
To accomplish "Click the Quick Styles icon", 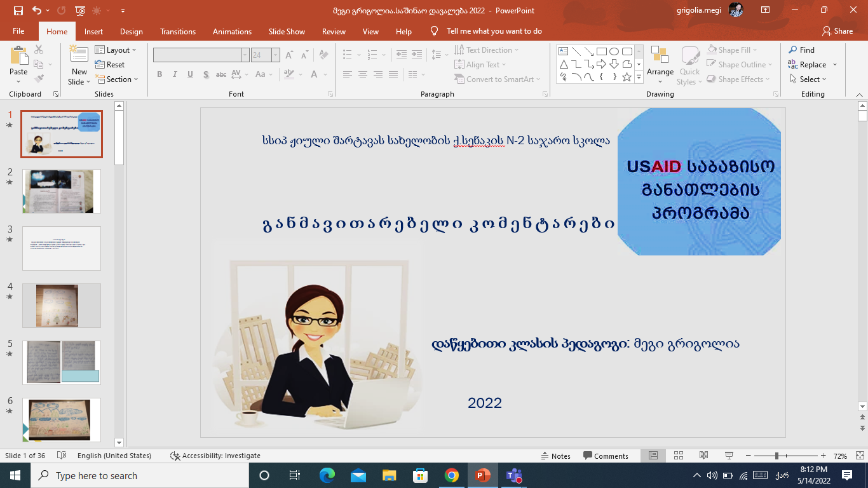I will 690,56.
